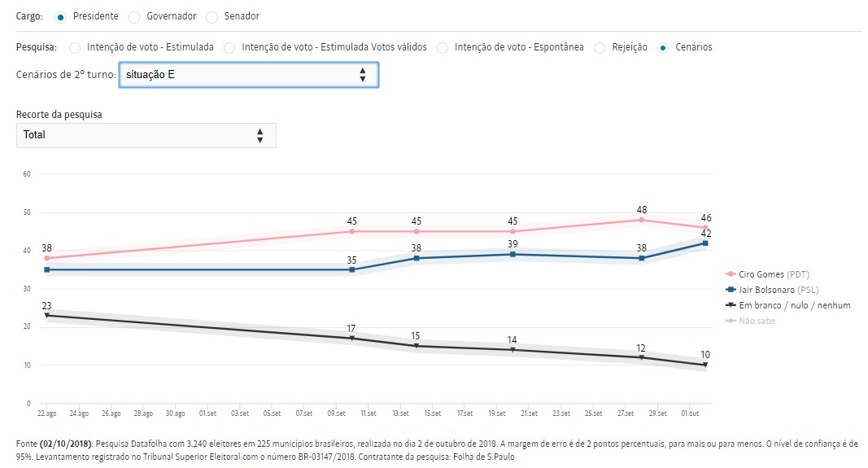Select Intenção de voto - Estimulada option
The image size is (868, 468).
point(75,48)
